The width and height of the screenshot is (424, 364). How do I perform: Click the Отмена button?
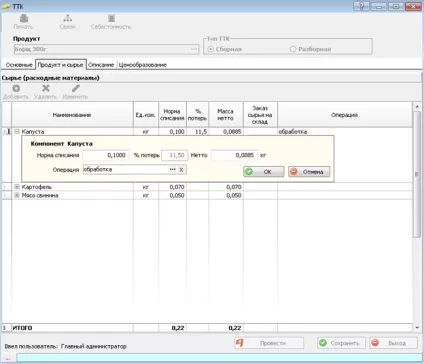pyautogui.click(x=309, y=172)
